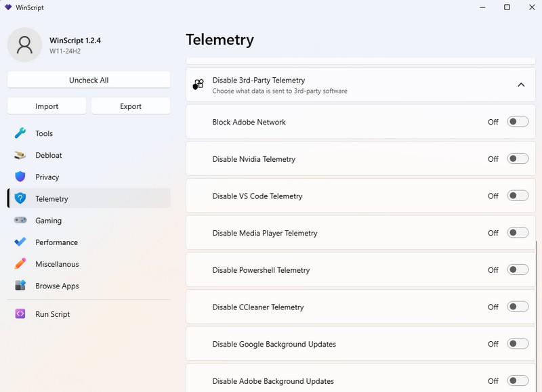The width and height of the screenshot is (542, 392).
Task: Collapse the Disable 3rd-Party Telemetry section
Action: pyautogui.click(x=520, y=85)
